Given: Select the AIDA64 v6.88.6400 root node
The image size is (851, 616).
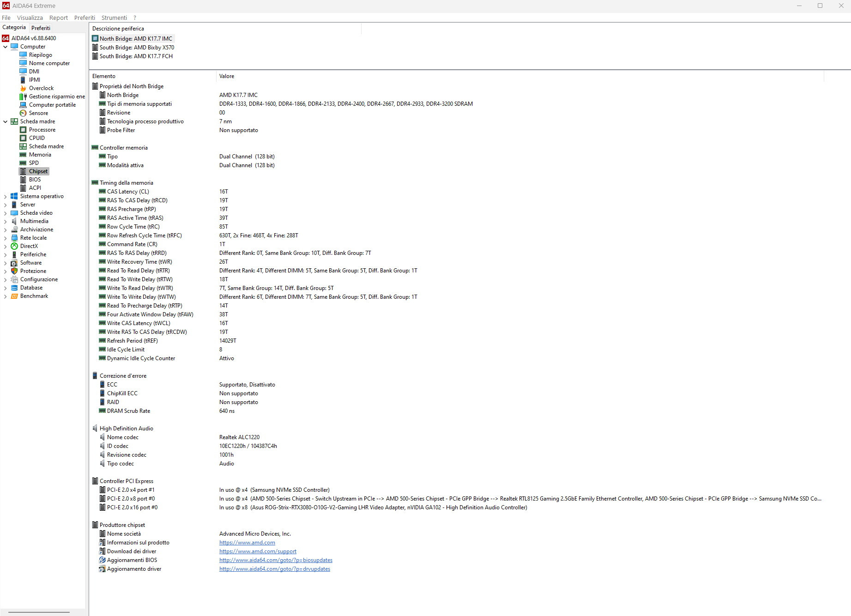Looking at the screenshot, I should tap(34, 38).
